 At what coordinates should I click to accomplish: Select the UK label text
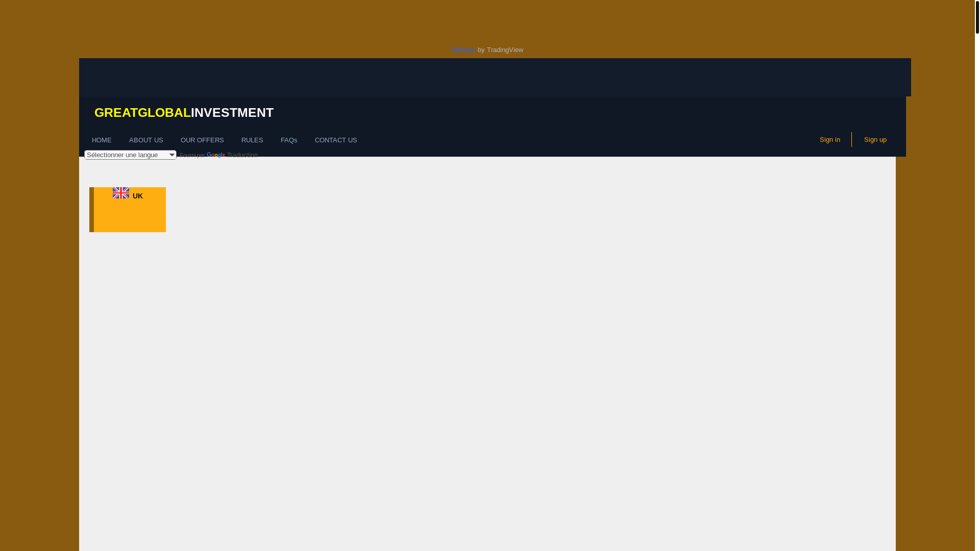pyautogui.click(x=138, y=196)
